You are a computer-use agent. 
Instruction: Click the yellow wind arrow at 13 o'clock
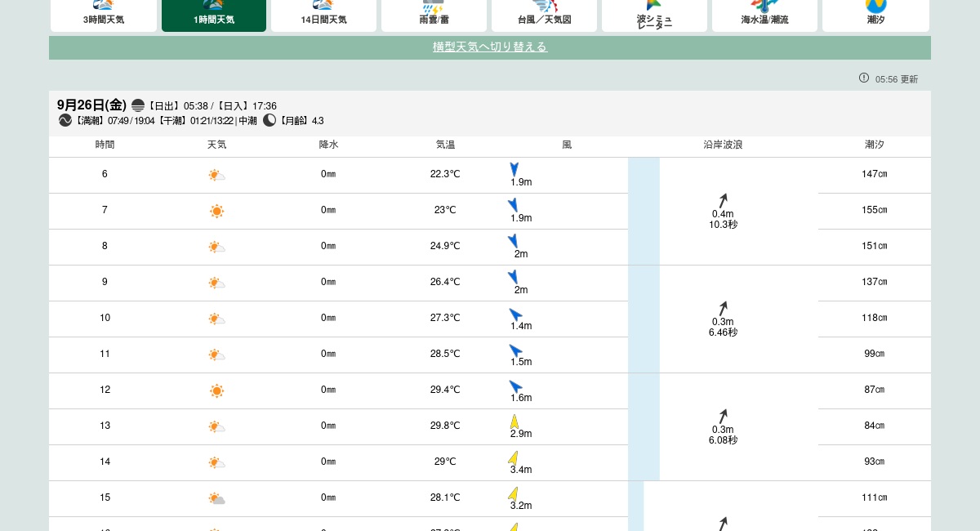pyautogui.click(x=514, y=422)
